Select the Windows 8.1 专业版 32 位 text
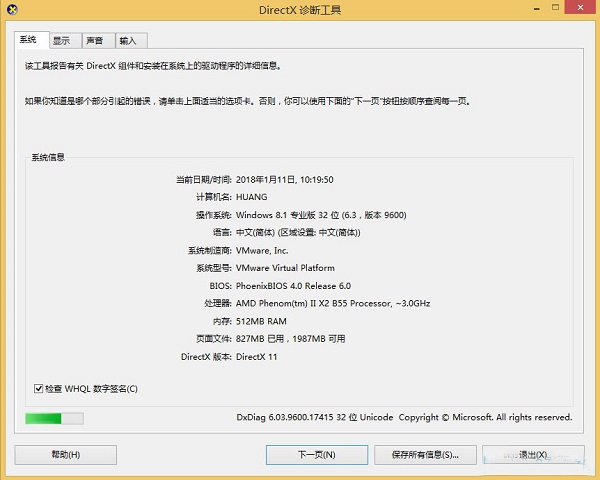This screenshot has height=480, width=600. (287, 215)
